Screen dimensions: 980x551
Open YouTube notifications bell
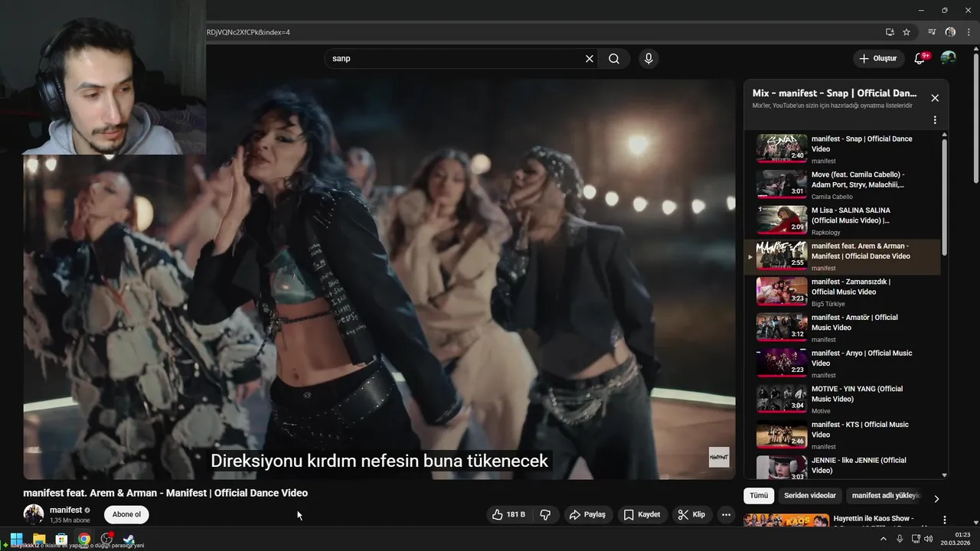pyautogui.click(x=920, y=58)
